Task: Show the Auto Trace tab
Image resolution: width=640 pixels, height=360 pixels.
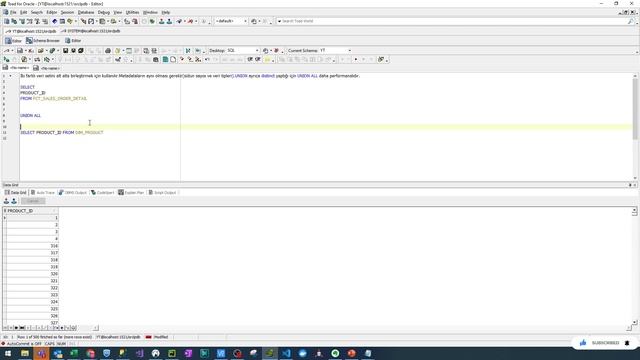Action: pyautogui.click(x=43, y=192)
